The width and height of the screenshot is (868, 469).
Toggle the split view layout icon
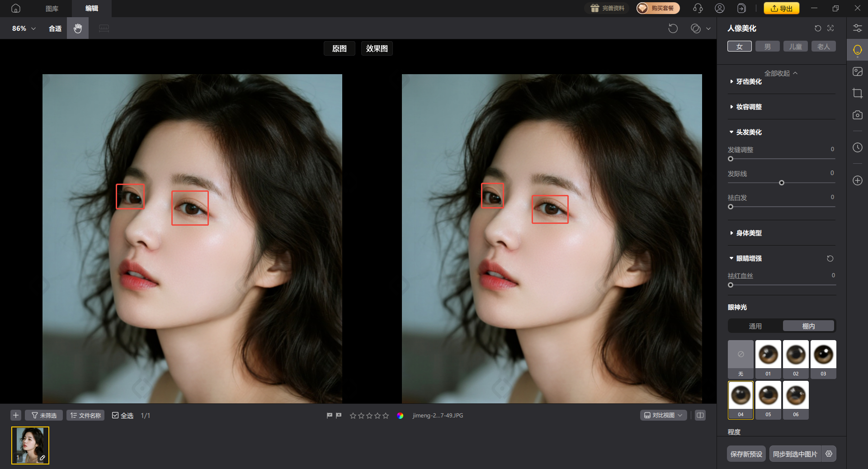coord(700,415)
